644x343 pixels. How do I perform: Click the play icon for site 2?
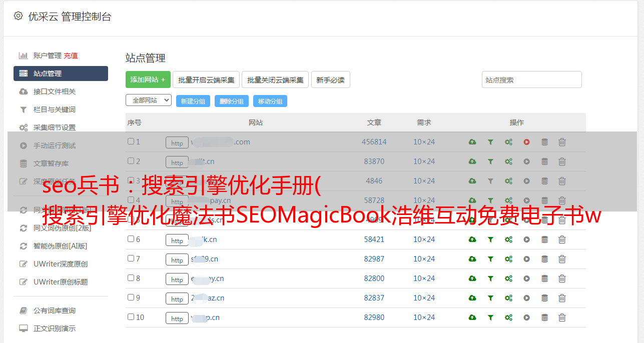tap(526, 161)
